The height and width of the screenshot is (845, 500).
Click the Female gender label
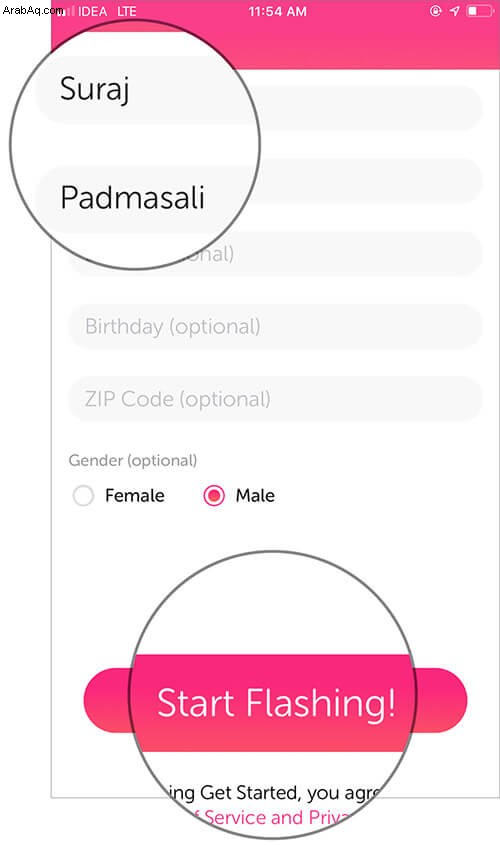pyautogui.click(x=135, y=495)
